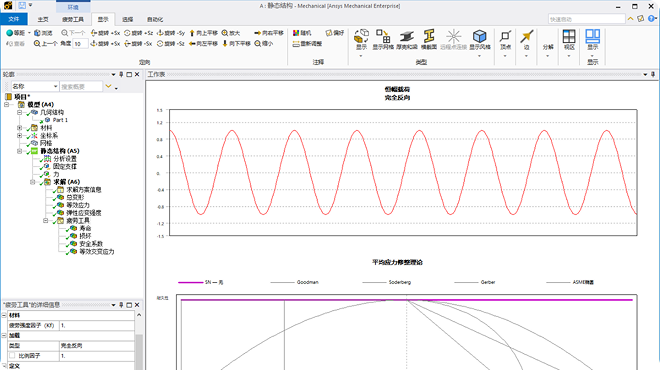Image resolution: width=660 pixels, height=370 pixels.
Task: Toggle the 横截面 cross section display
Action: [429, 40]
